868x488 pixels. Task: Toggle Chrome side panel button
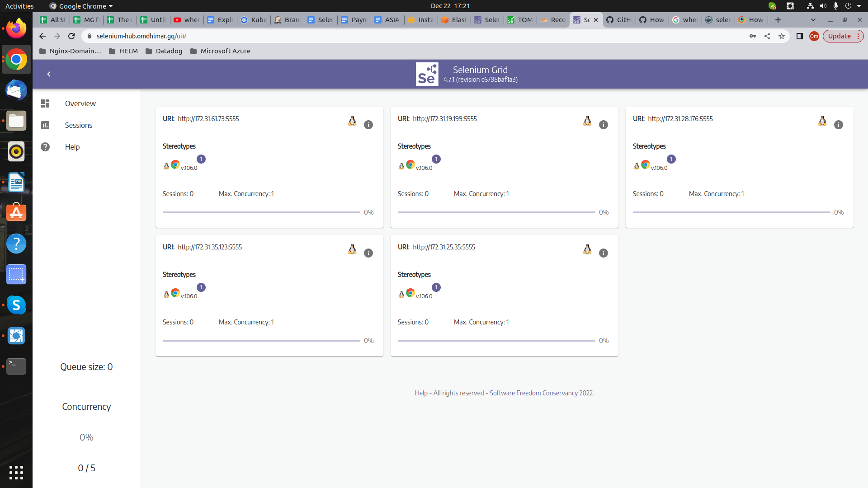pyautogui.click(x=799, y=36)
